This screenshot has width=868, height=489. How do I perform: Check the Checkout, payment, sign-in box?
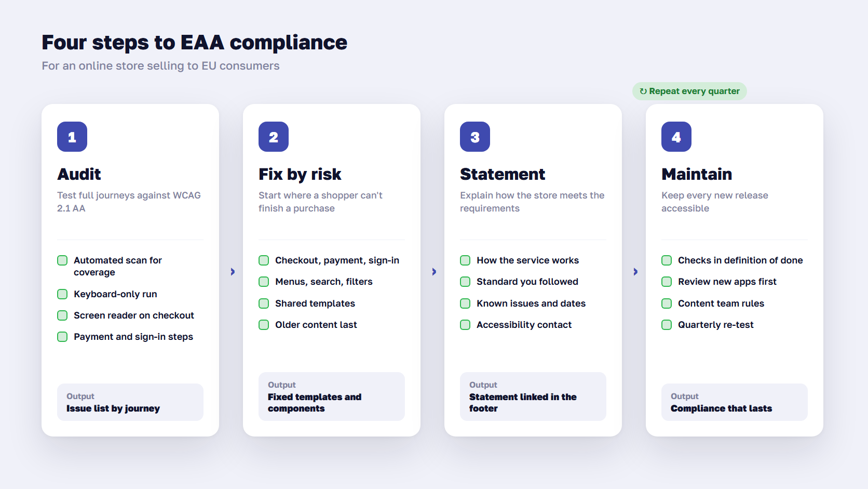tap(264, 260)
